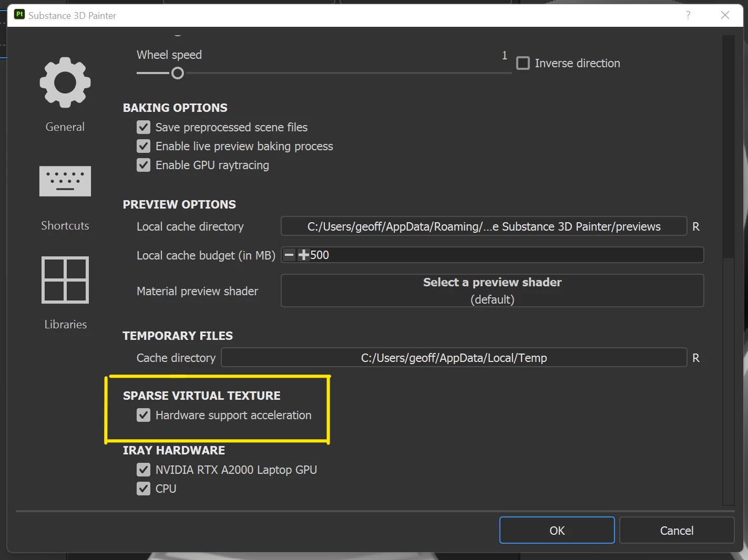
Task: Reset Temporary files cache directory with R
Action: point(696,358)
